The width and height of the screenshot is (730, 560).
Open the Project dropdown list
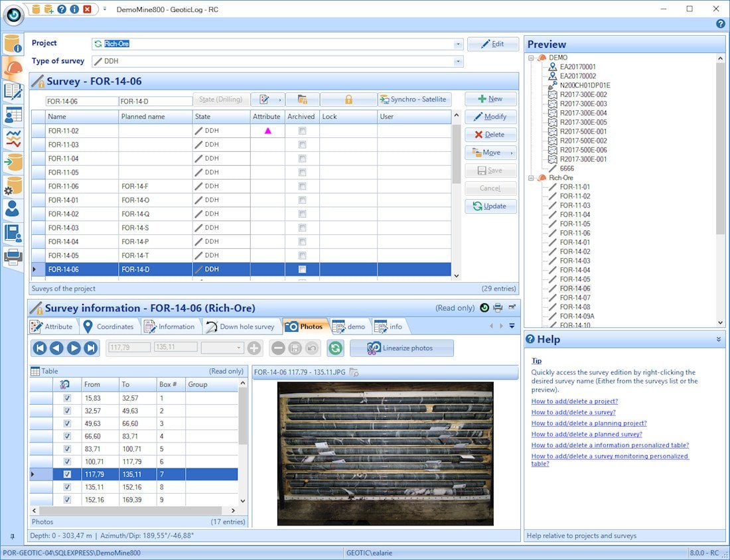point(458,44)
